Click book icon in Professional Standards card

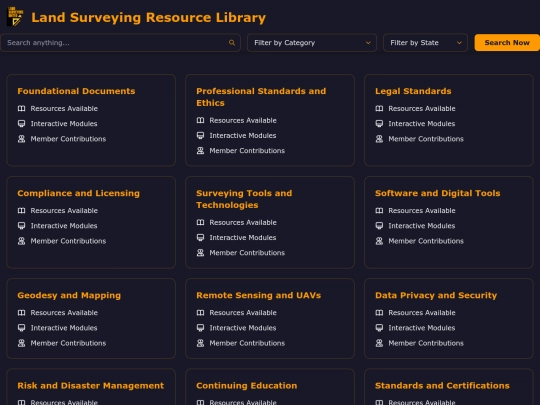click(200, 120)
